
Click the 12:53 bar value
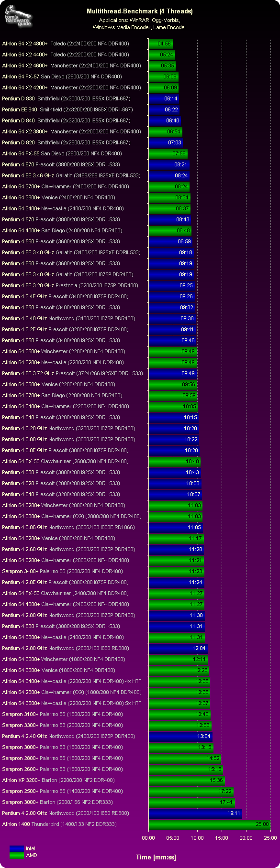pyautogui.click(x=203, y=725)
